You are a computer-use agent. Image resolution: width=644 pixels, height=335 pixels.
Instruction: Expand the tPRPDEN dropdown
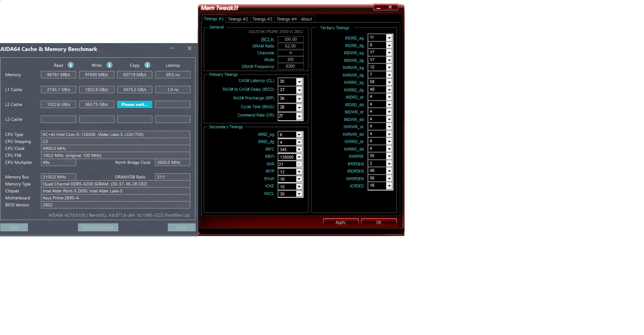(x=389, y=164)
